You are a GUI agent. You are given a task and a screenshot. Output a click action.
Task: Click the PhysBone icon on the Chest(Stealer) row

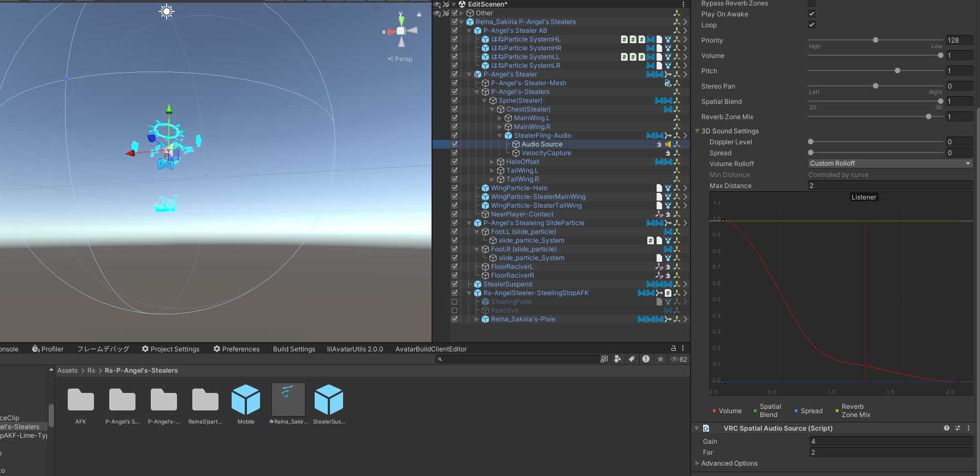668,109
